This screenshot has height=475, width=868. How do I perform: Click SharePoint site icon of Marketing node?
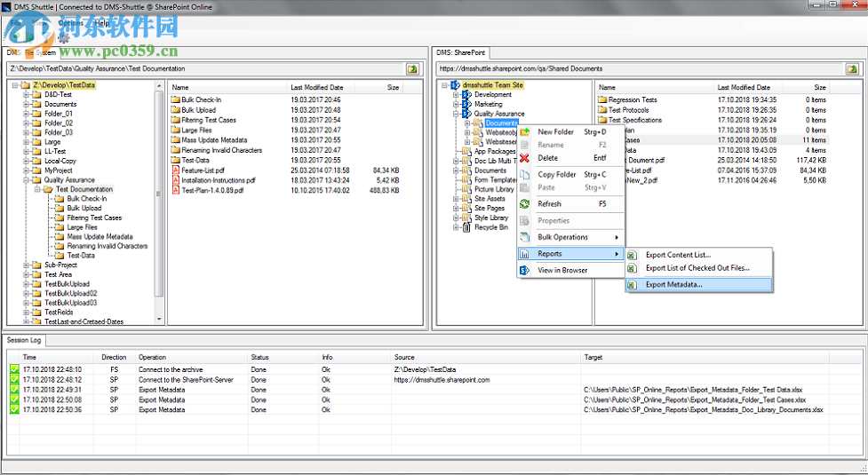point(466,104)
